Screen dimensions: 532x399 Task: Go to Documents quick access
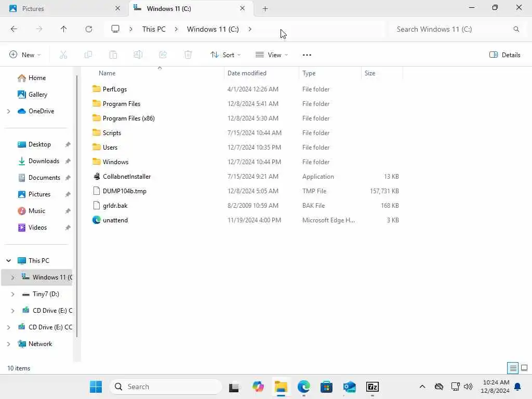point(44,178)
